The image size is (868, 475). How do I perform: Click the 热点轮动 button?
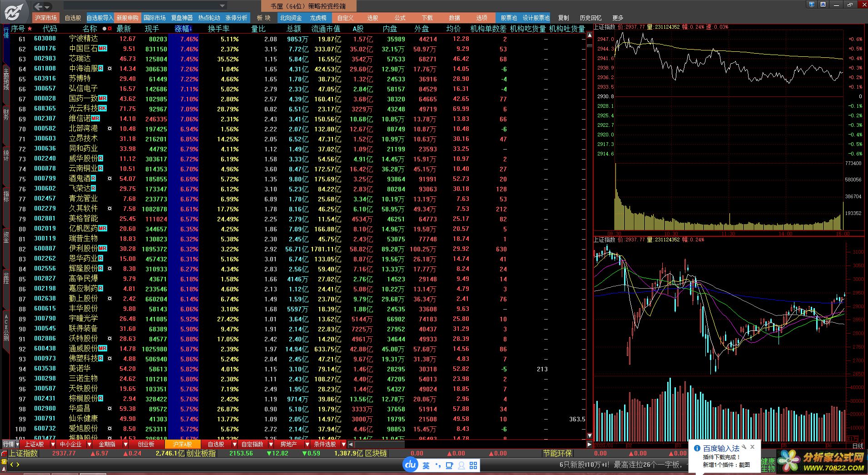point(209,18)
